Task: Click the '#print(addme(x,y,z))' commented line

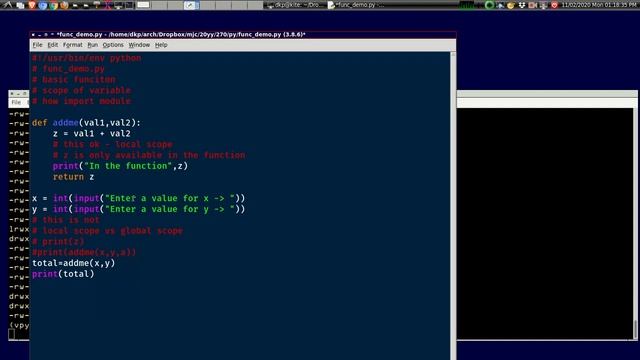Action: click(x=84, y=252)
